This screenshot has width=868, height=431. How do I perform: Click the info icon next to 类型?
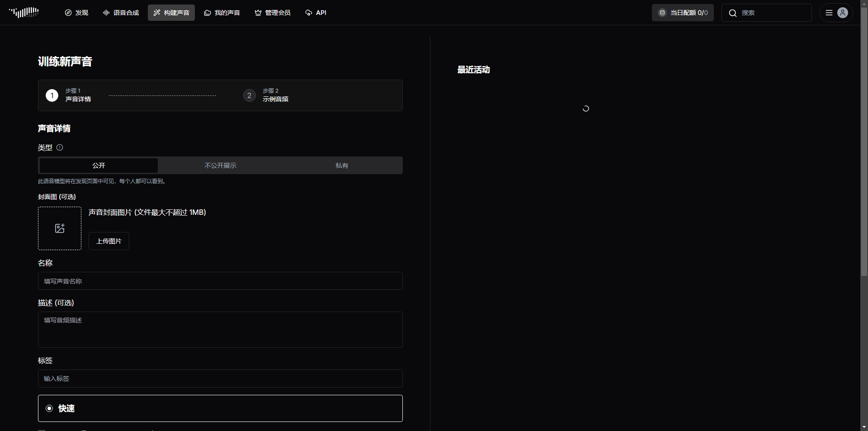point(60,147)
